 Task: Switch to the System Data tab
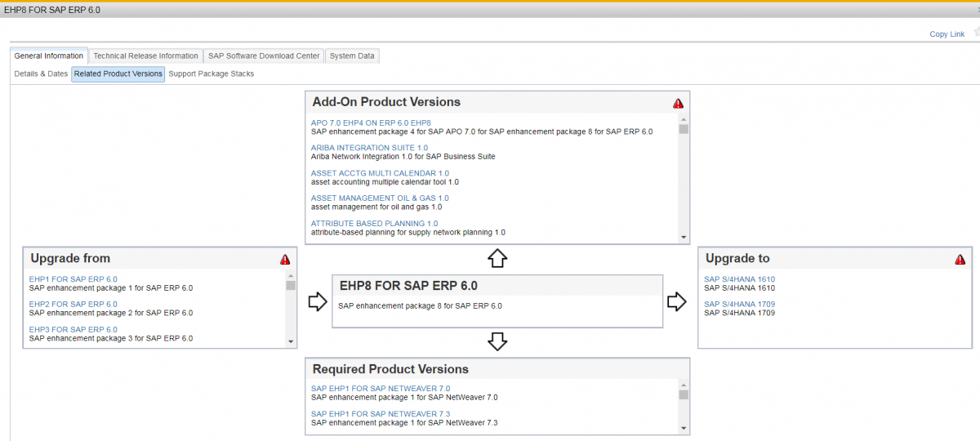tap(352, 56)
